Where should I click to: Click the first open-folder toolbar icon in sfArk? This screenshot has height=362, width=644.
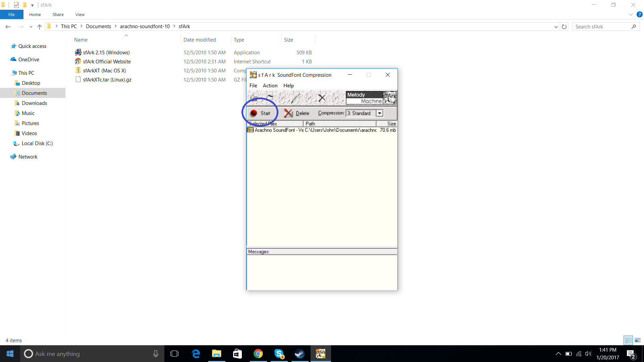[254, 98]
